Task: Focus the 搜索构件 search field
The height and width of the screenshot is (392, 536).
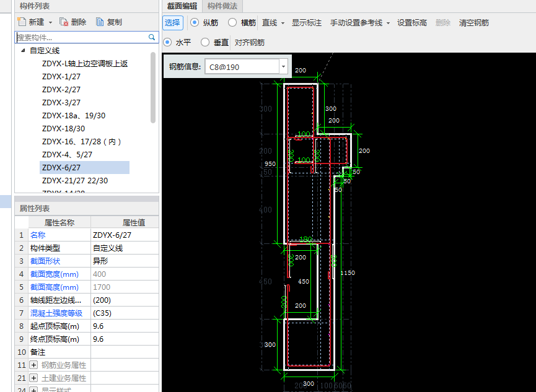Action: point(81,37)
